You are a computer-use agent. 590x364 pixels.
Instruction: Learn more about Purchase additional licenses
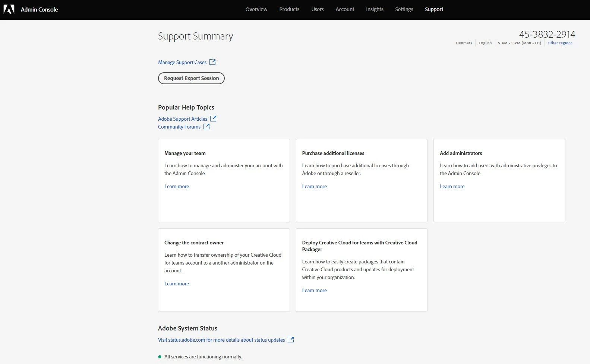click(x=314, y=186)
